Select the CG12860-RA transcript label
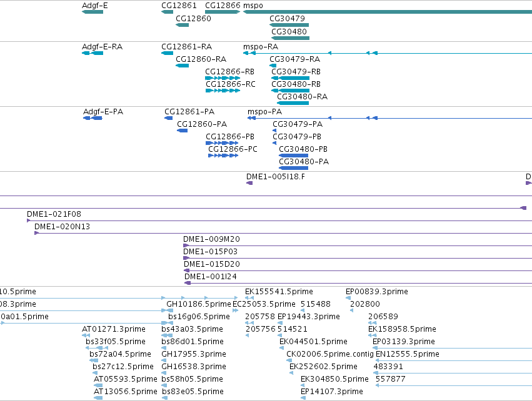 [x=201, y=59]
